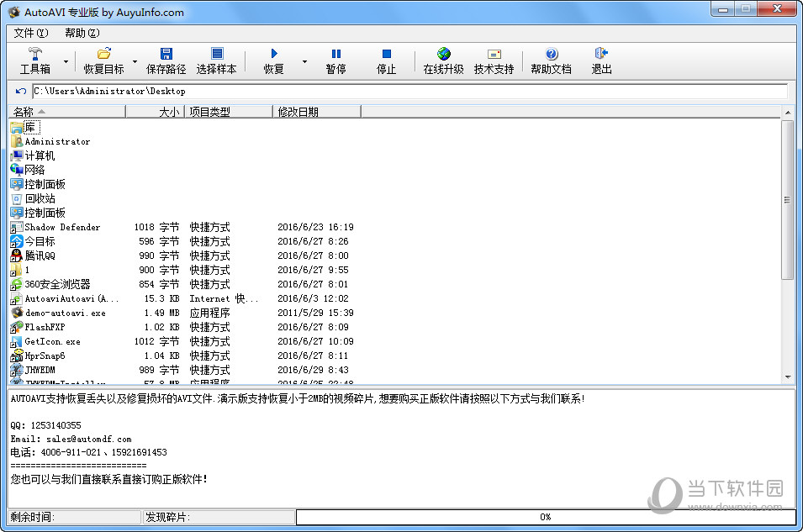Image resolution: width=803 pixels, height=532 pixels.
Task: Sort by the 大小 column header
Action: click(x=156, y=112)
